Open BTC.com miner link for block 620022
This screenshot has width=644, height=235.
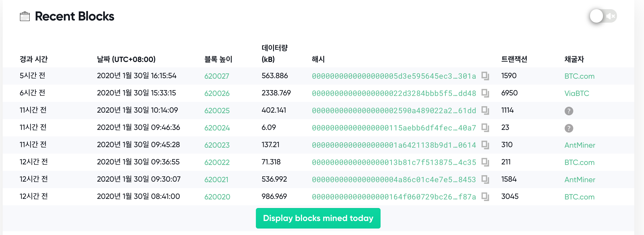(x=579, y=163)
